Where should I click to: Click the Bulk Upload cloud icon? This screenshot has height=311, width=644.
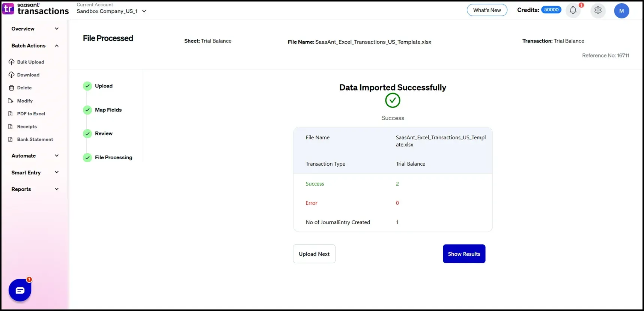coord(12,62)
